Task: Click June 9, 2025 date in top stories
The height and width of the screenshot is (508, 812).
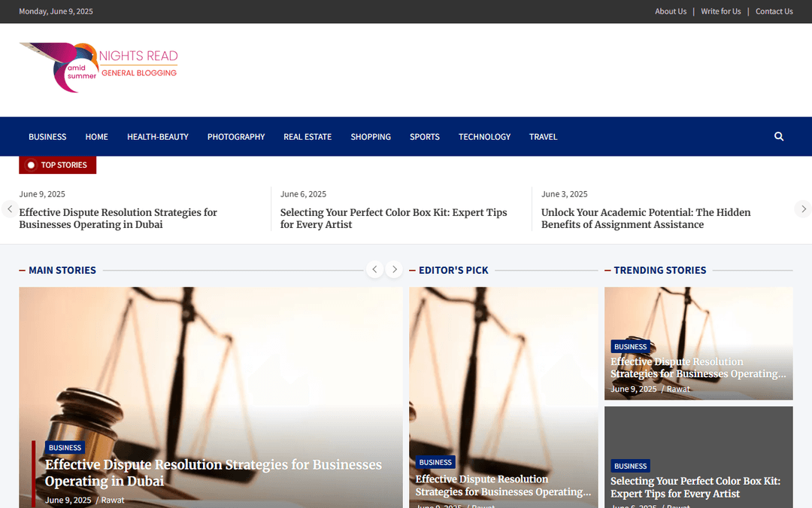Action: [42, 194]
